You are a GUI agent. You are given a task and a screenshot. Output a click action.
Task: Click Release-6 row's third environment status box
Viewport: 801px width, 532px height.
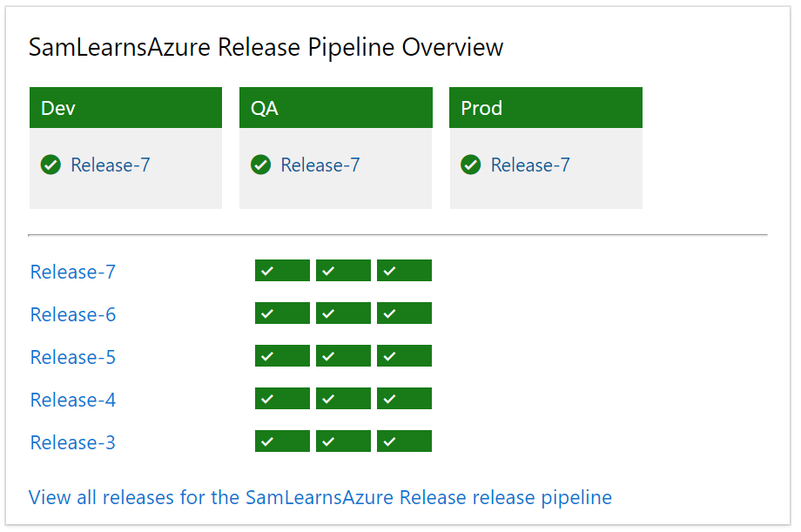pos(404,313)
